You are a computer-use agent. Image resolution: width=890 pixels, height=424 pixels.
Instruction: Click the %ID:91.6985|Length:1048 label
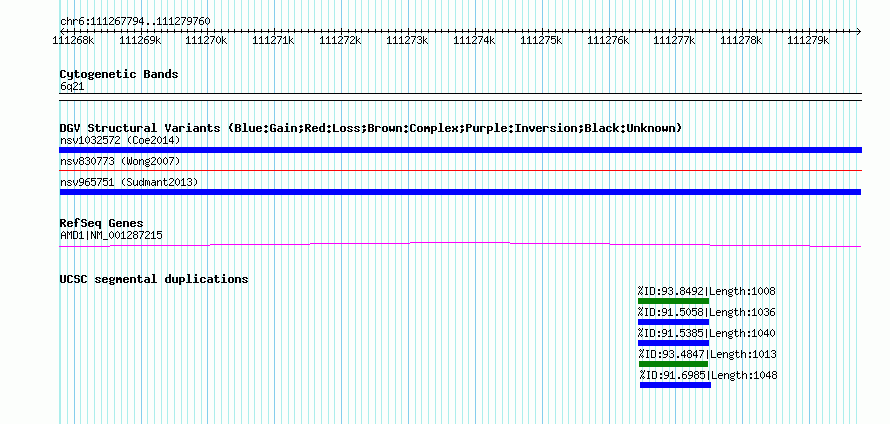pos(708,376)
